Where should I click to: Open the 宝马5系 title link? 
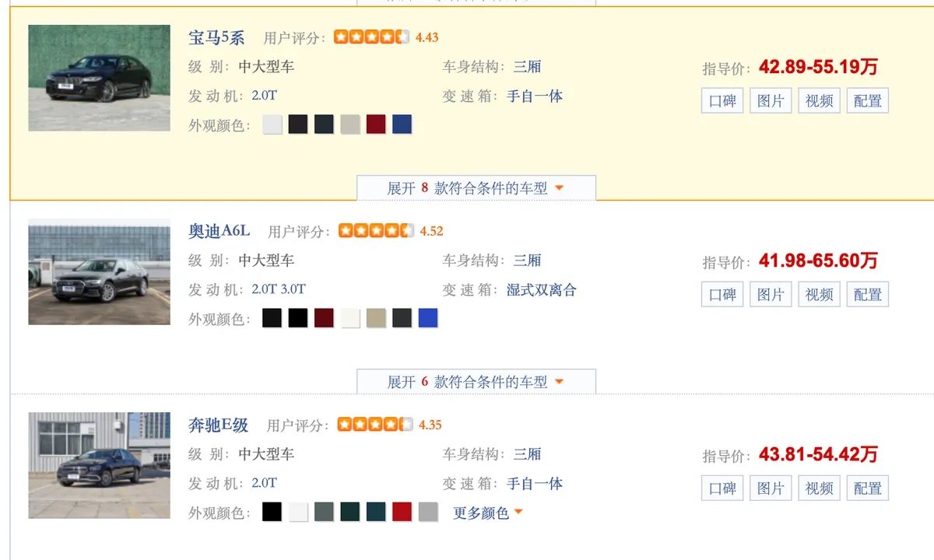tap(216, 37)
